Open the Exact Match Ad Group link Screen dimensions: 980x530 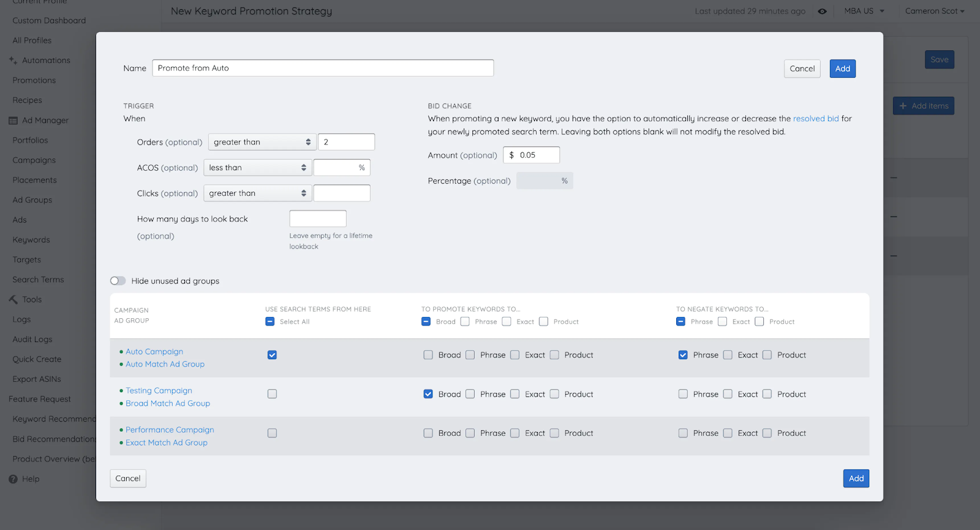pyautogui.click(x=167, y=442)
